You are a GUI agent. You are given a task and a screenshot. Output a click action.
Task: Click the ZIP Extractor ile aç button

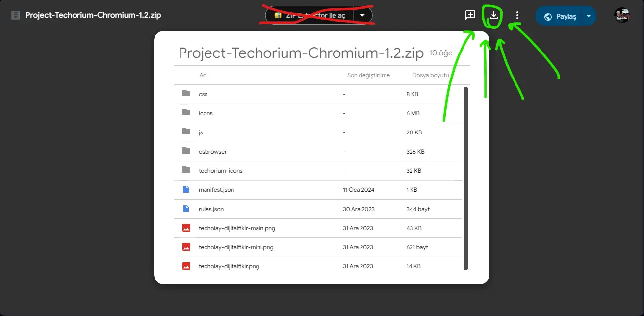click(309, 15)
